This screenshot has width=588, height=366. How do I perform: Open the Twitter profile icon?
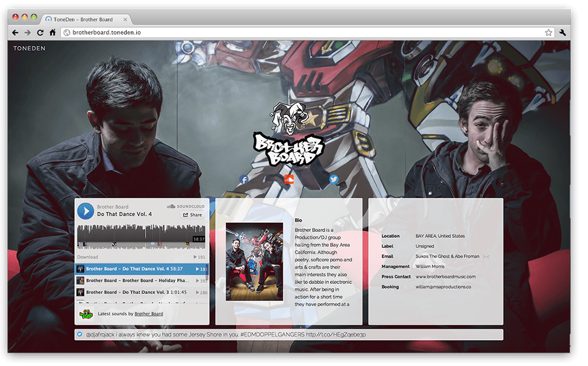(333, 179)
